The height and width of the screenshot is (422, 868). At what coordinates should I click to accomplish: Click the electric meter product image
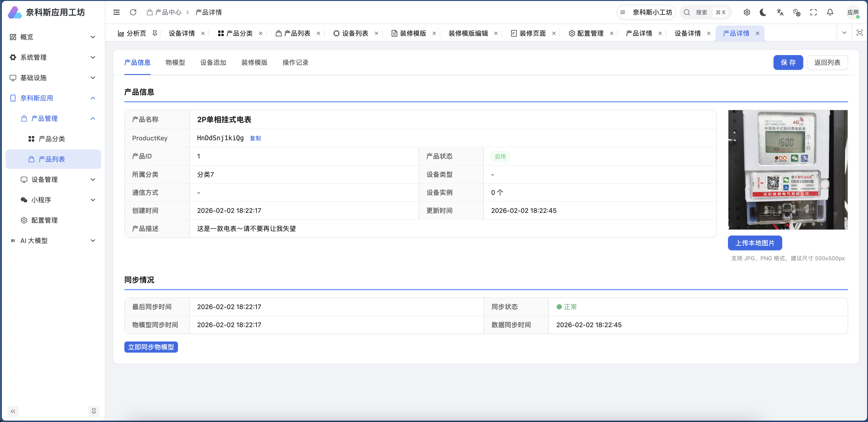(x=788, y=170)
